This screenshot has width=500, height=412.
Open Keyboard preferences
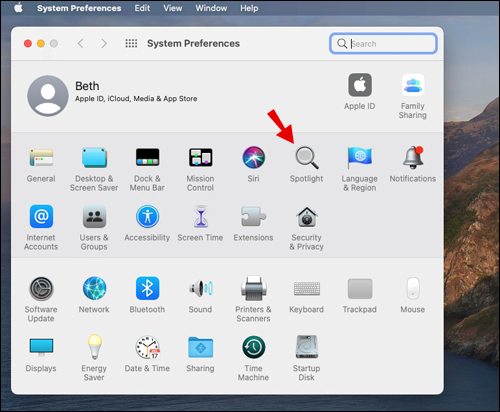coord(307,288)
